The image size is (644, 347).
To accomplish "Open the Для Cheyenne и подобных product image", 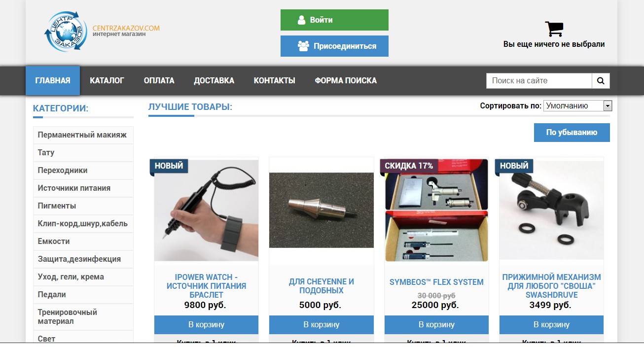I will pyautogui.click(x=322, y=210).
